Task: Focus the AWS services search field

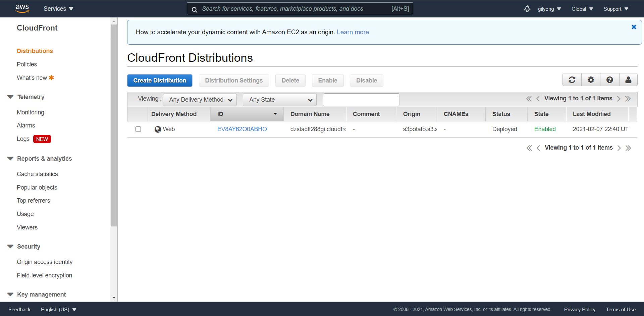Action: coord(300,9)
